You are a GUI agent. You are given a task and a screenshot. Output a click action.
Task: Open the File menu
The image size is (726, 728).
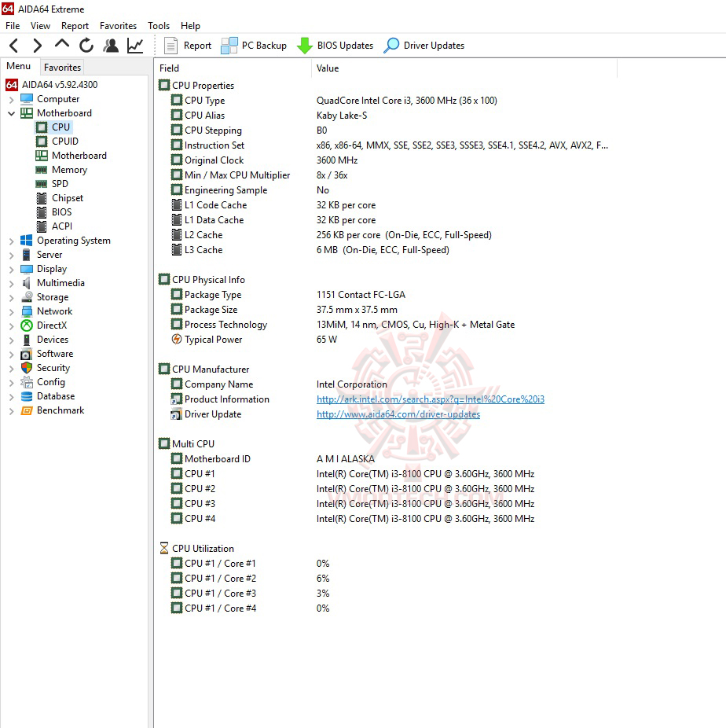point(13,26)
